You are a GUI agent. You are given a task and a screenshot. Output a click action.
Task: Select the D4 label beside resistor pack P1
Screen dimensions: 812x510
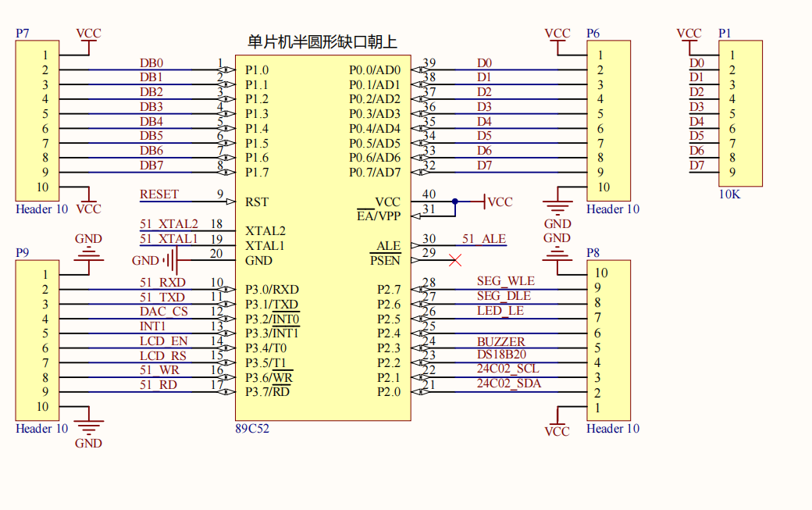pyautogui.click(x=697, y=121)
